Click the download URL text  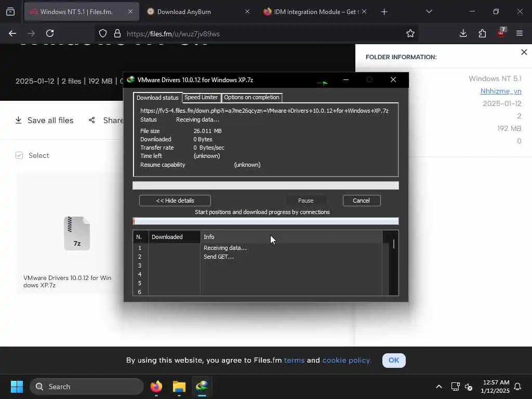coord(264,111)
